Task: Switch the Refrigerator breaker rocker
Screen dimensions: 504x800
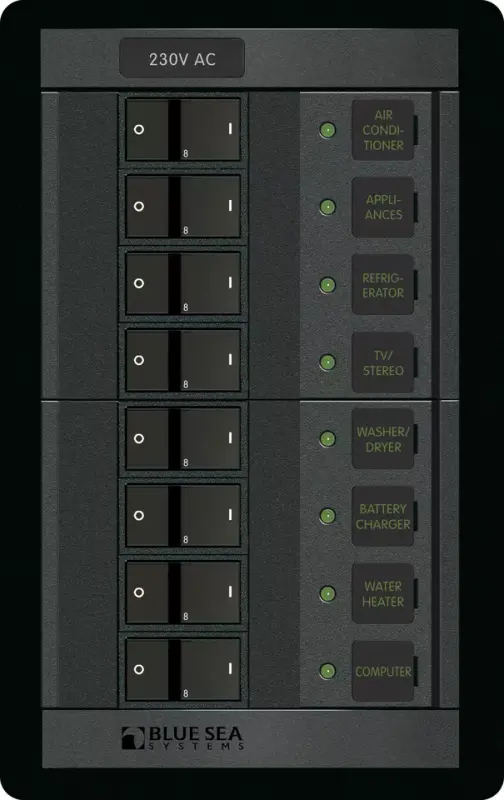Action: tap(183, 284)
